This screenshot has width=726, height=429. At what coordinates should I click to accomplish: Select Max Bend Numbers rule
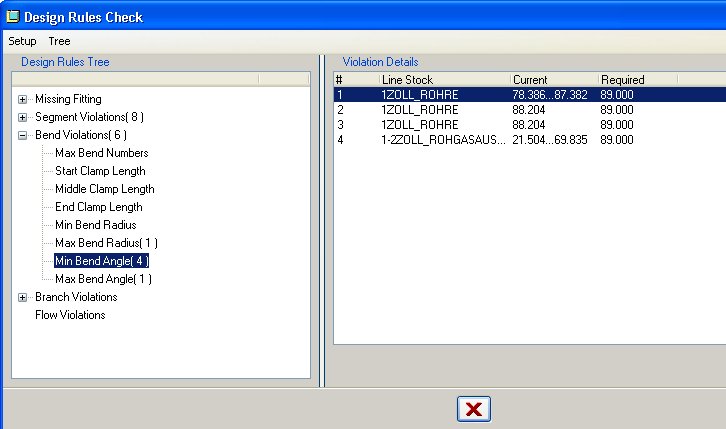101,153
